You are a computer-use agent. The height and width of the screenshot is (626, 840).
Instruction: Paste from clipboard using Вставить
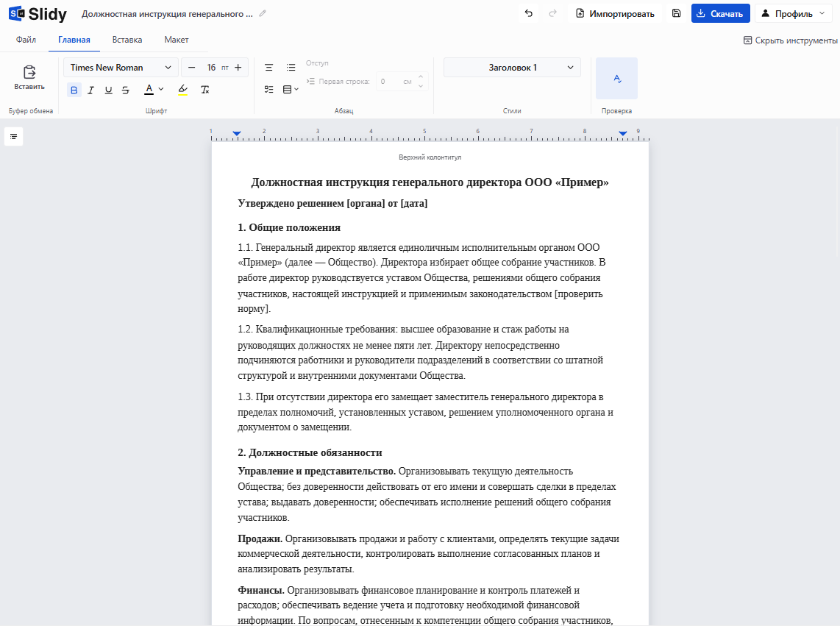click(29, 78)
